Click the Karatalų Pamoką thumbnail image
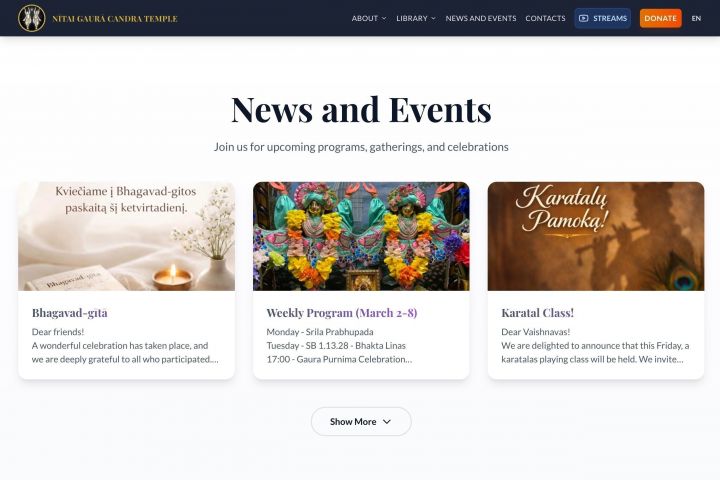 tap(596, 236)
